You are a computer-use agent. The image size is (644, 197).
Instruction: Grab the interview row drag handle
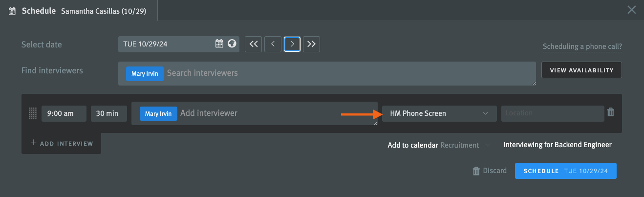(33, 113)
